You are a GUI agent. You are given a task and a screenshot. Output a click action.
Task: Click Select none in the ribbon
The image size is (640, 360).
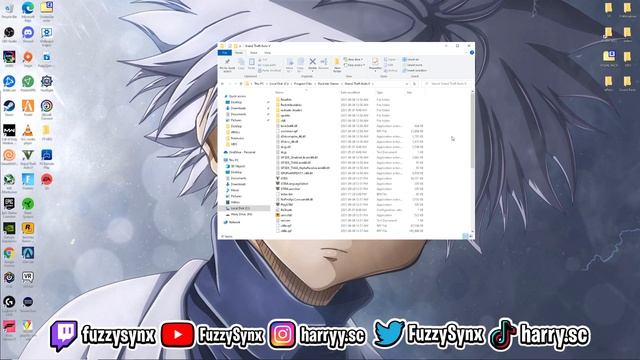(412, 65)
